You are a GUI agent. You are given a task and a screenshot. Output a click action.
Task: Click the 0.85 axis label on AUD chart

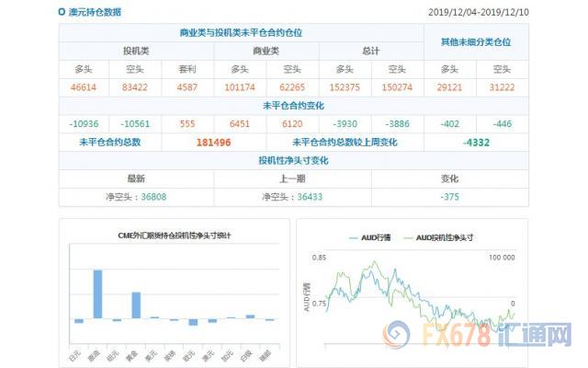pos(319,258)
